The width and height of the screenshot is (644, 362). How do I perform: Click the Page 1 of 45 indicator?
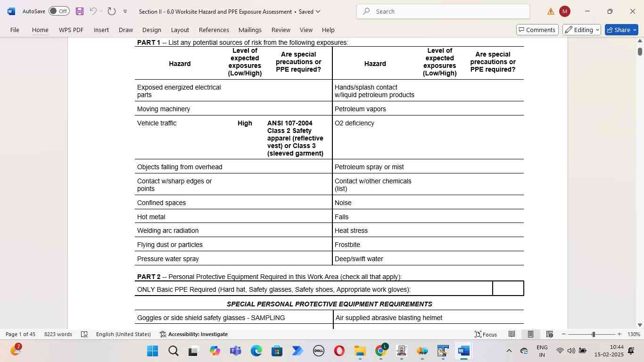[x=20, y=334]
